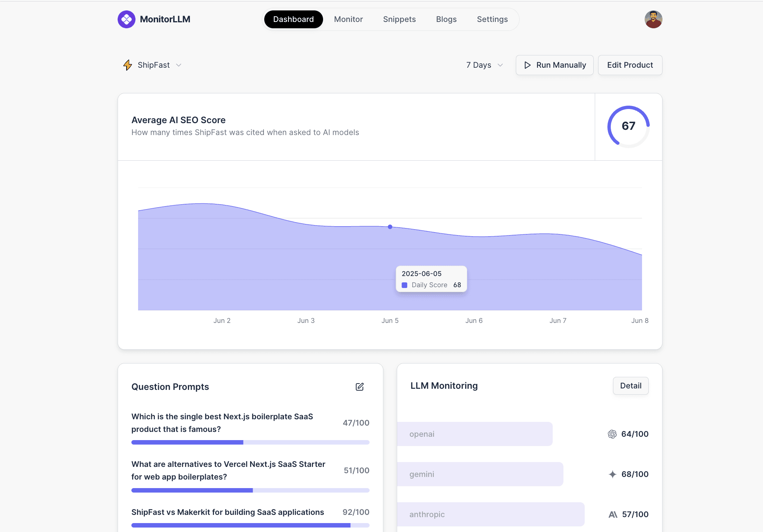Click the 67 circular score gauge
Image resolution: width=763 pixels, height=532 pixels.
(628, 126)
